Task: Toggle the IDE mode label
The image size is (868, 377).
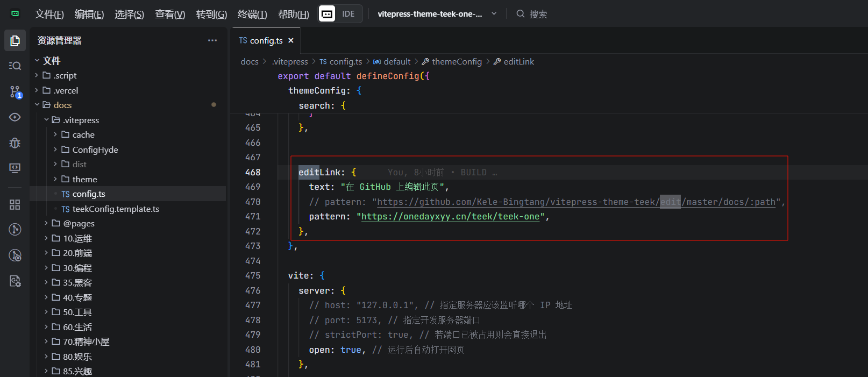Action: tap(348, 14)
